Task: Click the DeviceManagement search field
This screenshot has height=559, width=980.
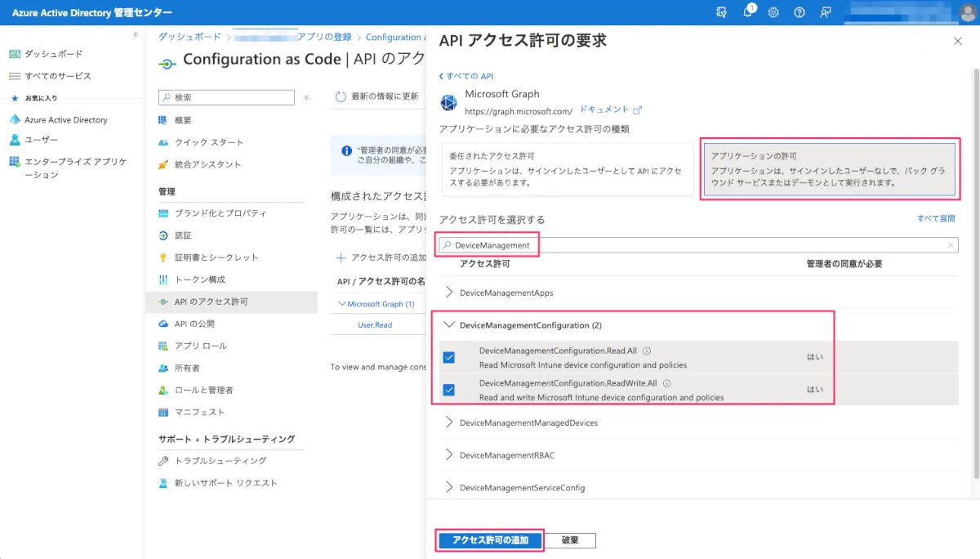Action: [694, 245]
